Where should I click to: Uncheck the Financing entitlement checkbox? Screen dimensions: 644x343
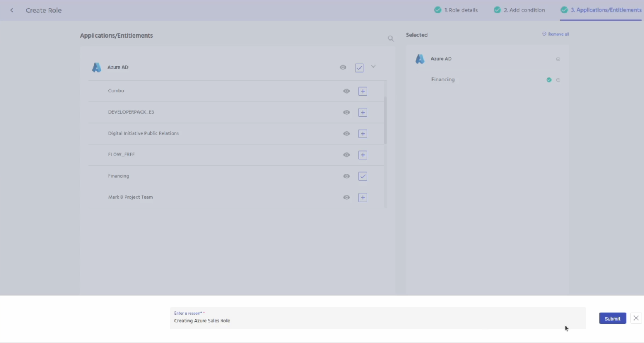point(363,176)
